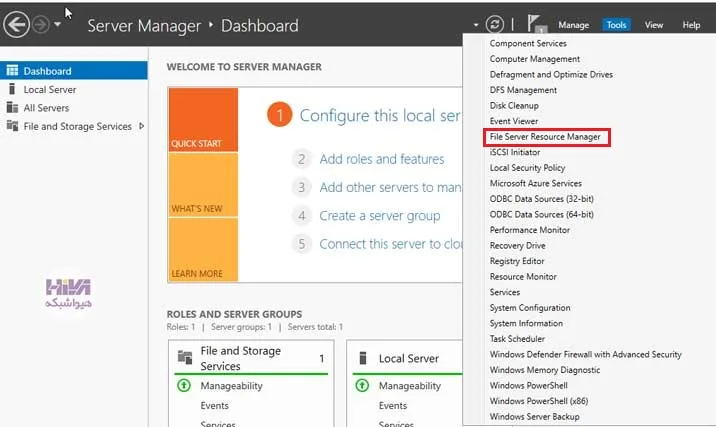Open System Configuration
The image size is (716, 427).
click(x=530, y=307)
